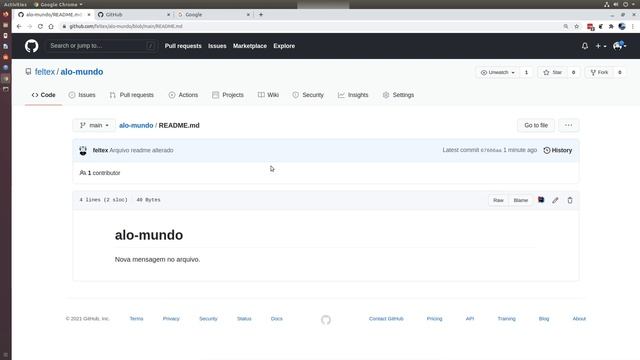The image size is (640, 360).
Task: Go to Marketplace
Action: [250, 46]
